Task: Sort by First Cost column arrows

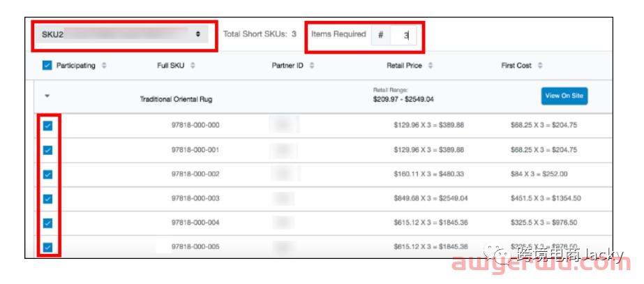Action: click(541, 66)
